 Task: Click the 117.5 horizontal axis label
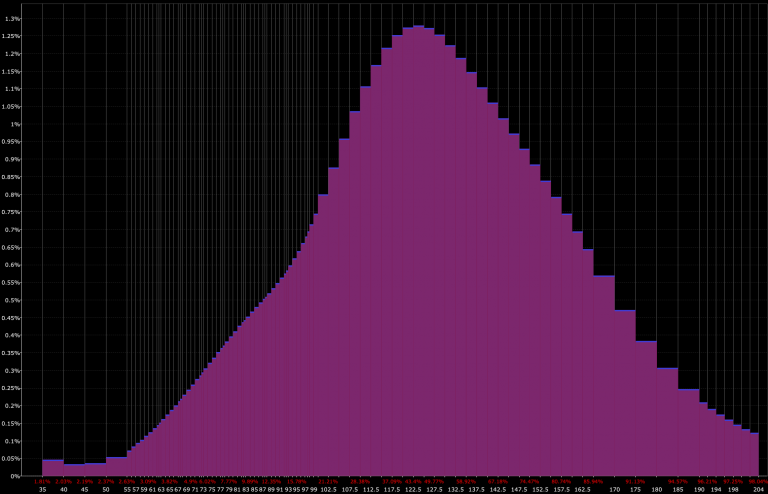(392, 490)
